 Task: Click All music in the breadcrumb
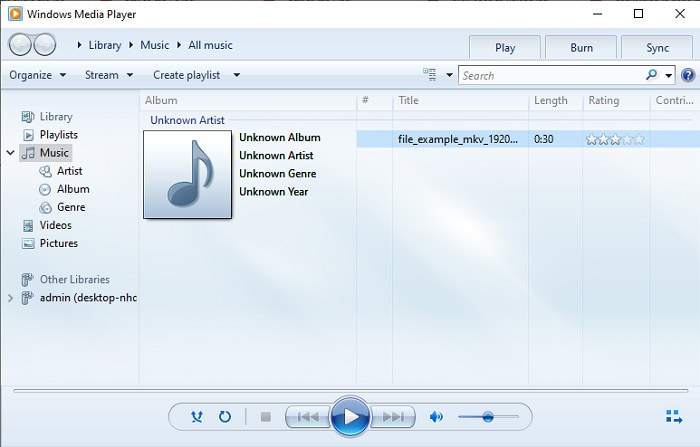click(x=210, y=45)
